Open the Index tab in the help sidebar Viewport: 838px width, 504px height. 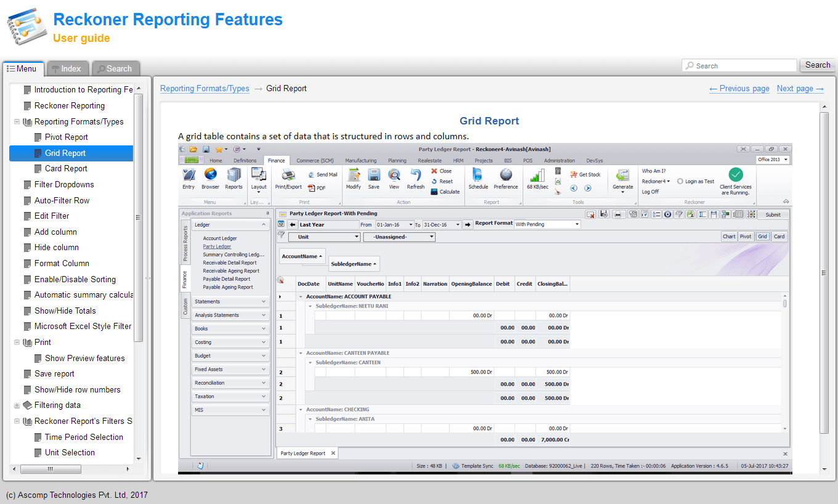point(67,68)
